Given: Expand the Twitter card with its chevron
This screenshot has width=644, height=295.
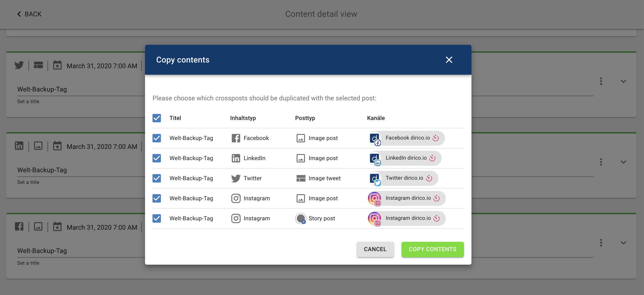Looking at the screenshot, I should click(623, 81).
